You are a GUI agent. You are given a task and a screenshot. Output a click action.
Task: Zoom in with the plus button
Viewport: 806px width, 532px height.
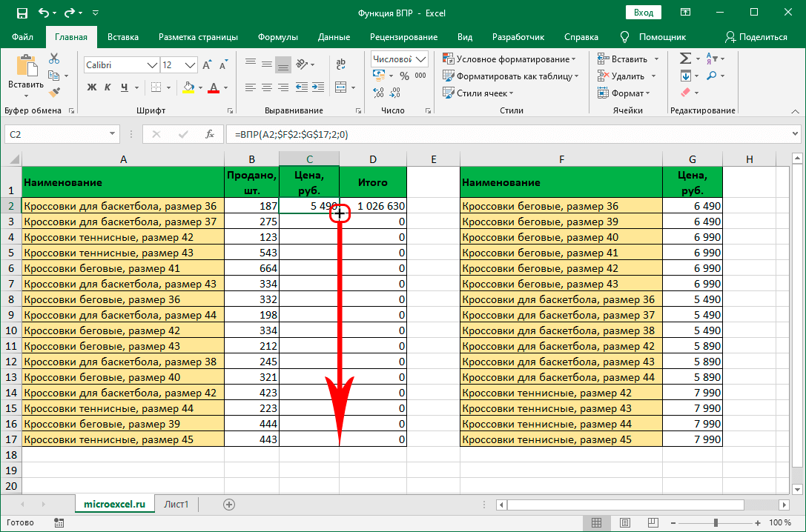(x=758, y=523)
